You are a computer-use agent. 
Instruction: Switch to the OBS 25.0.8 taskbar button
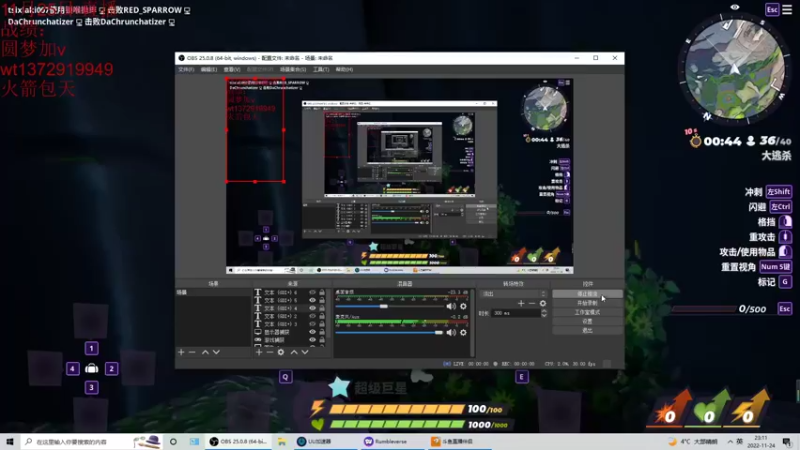click(x=239, y=441)
